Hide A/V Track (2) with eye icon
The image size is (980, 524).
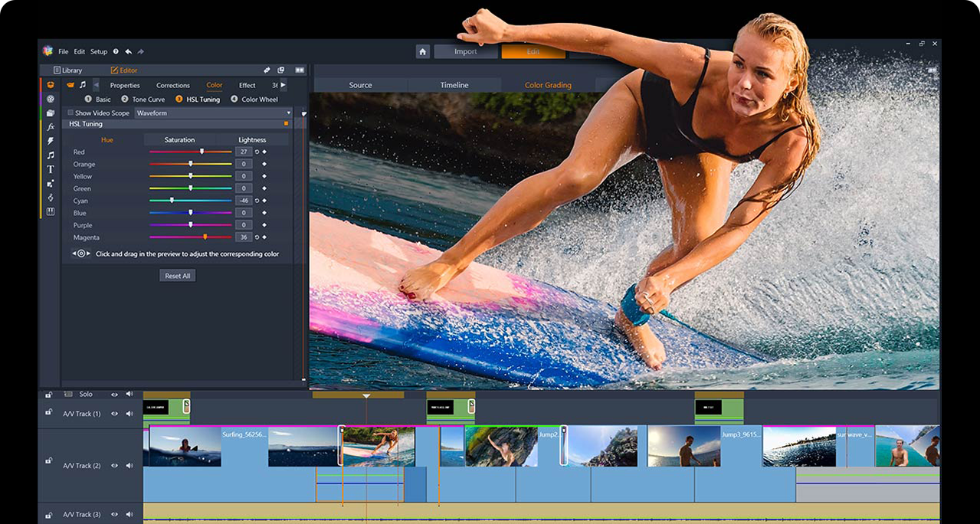coord(114,465)
